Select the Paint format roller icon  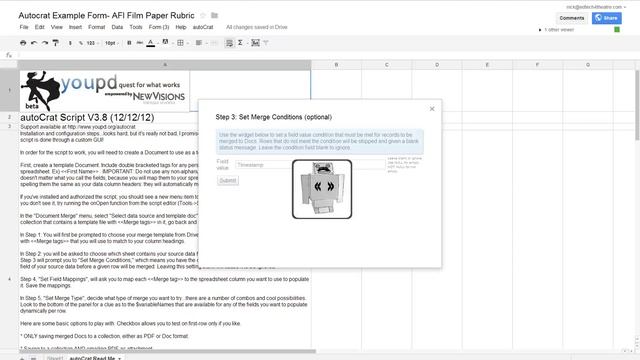56,43
